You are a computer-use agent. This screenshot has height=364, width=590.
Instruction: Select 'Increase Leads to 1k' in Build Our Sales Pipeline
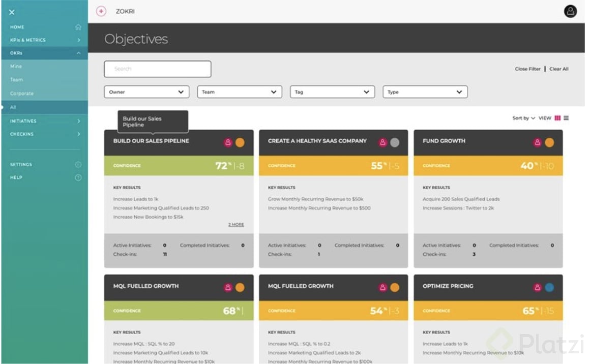pyautogui.click(x=136, y=199)
